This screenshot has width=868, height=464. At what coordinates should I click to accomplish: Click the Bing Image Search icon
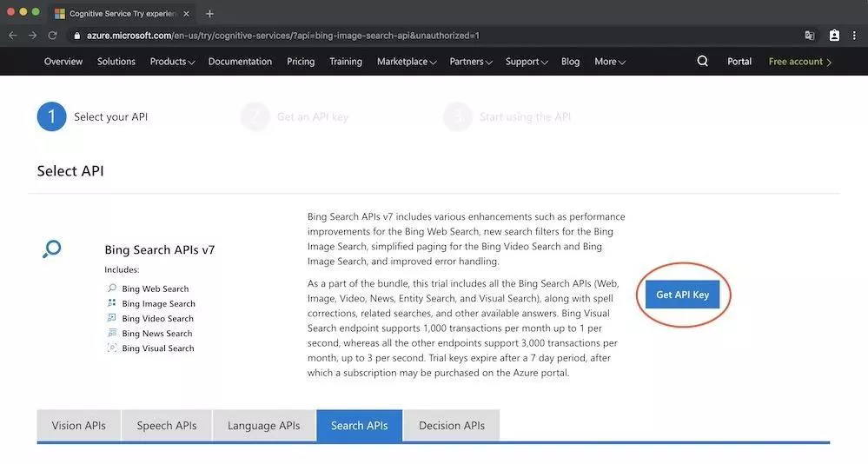coord(112,303)
